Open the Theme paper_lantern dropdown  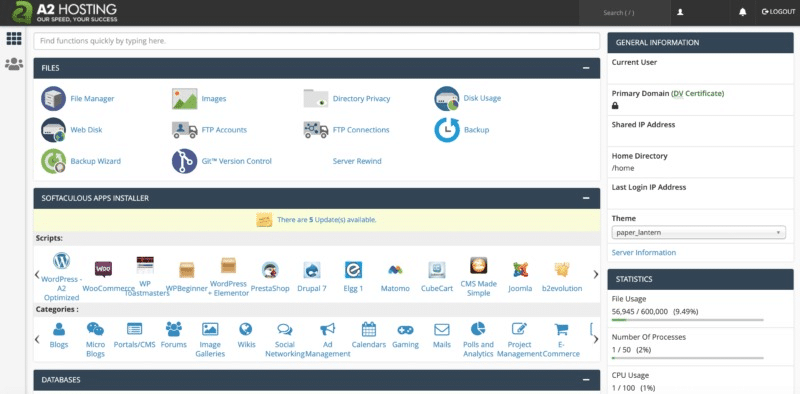click(698, 232)
